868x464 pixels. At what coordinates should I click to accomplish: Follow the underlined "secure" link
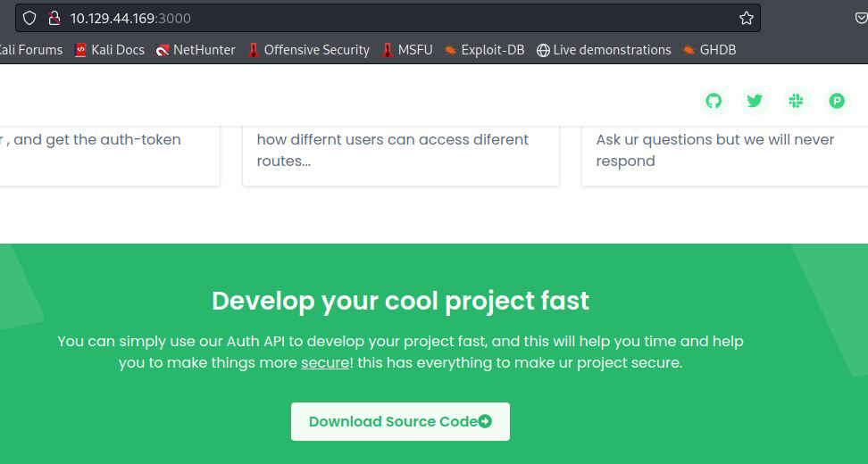click(324, 363)
